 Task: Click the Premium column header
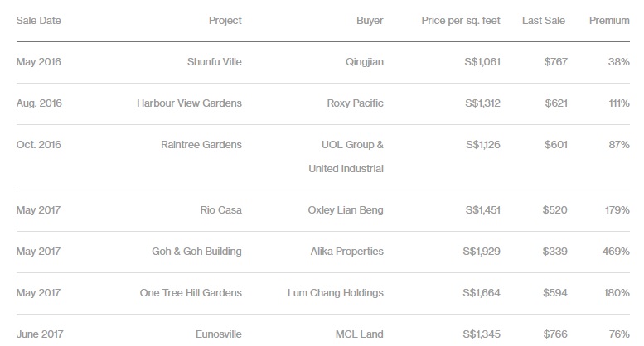point(609,21)
